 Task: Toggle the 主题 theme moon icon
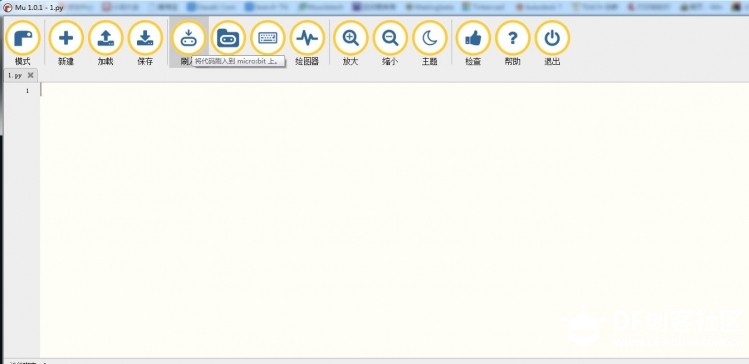tap(430, 38)
